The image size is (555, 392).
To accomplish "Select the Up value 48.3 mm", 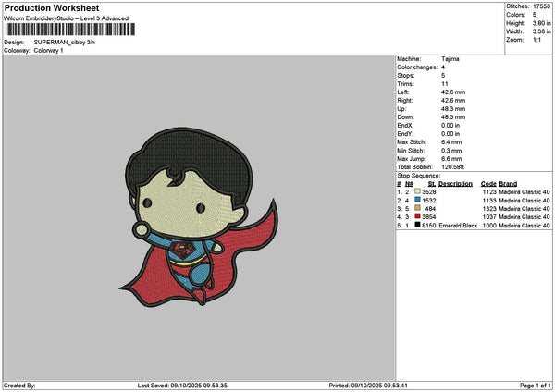I will point(453,109).
